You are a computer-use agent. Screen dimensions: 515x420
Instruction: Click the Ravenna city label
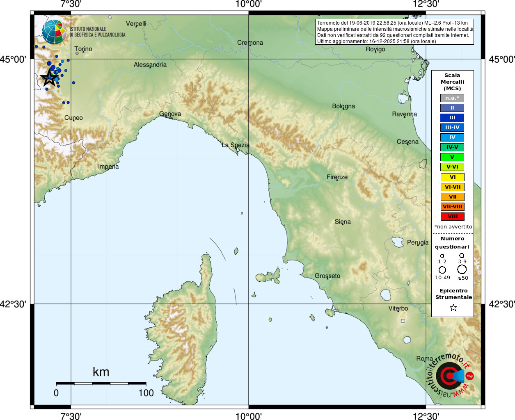click(405, 114)
